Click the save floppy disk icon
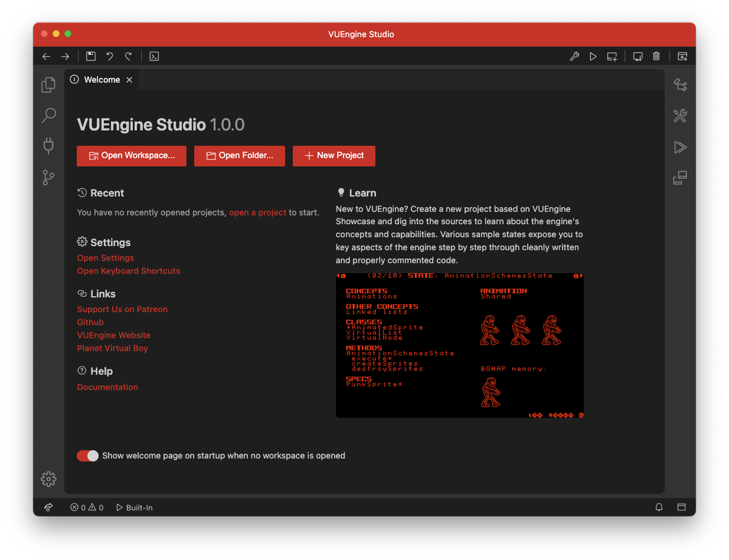Viewport: 729px width, 560px height. (x=91, y=56)
